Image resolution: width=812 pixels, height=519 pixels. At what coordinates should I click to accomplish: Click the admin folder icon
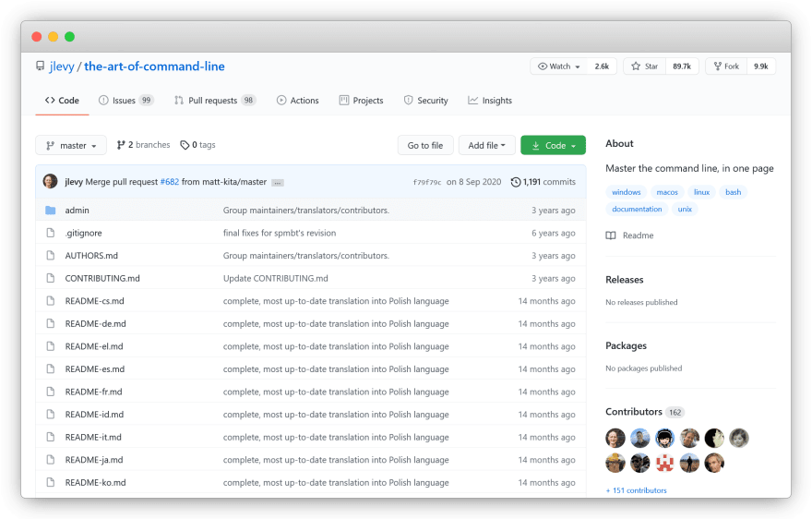point(50,210)
